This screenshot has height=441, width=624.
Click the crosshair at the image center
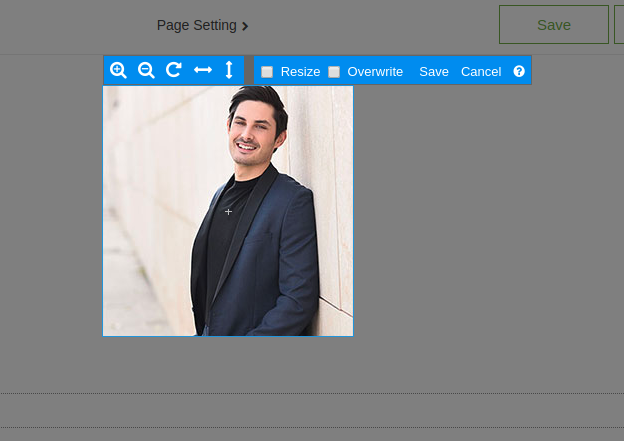[x=228, y=211]
